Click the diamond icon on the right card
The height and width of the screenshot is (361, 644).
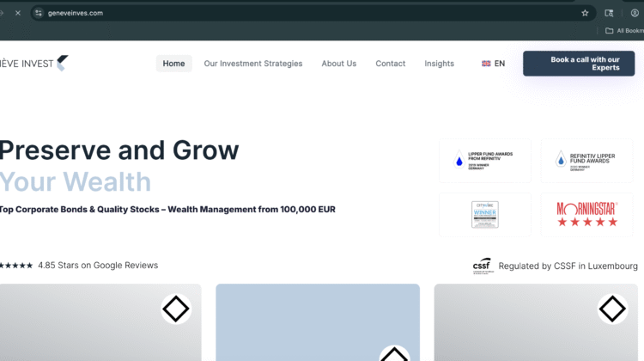pos(611,309)
